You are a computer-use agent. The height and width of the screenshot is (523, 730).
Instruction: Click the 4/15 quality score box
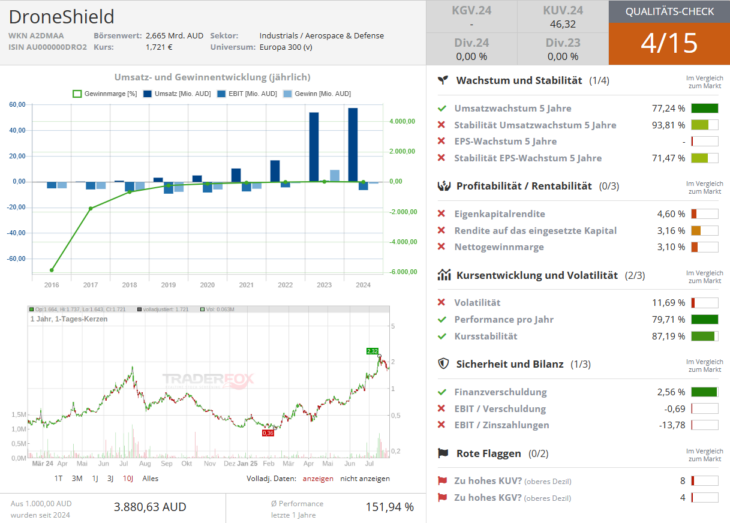tap(669, 44)
